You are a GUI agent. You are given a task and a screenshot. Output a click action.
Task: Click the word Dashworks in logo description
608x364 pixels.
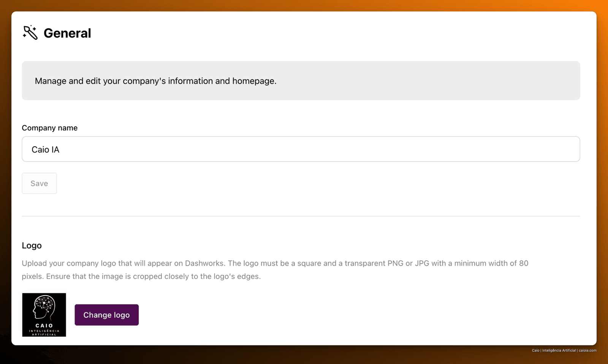point(205,263)
